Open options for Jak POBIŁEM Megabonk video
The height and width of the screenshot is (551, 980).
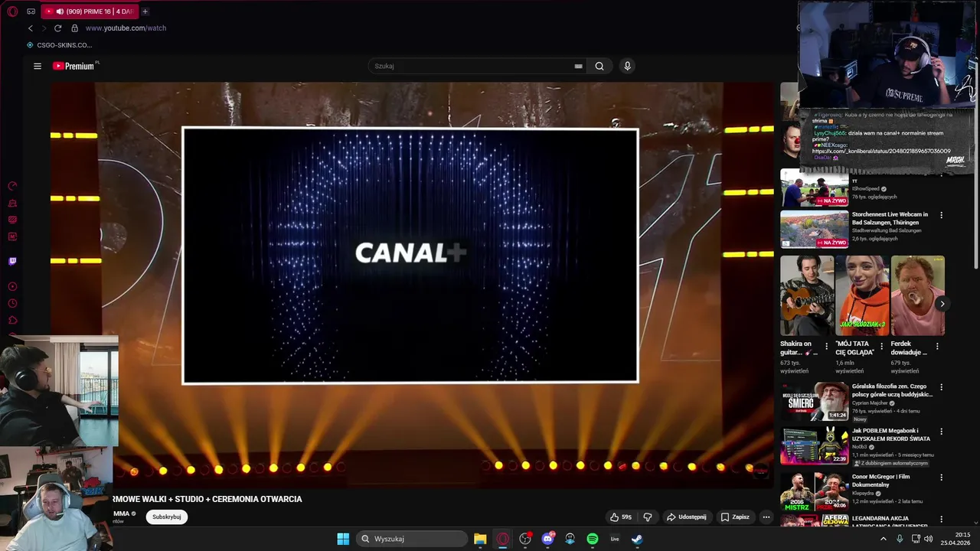coord(941,432)
